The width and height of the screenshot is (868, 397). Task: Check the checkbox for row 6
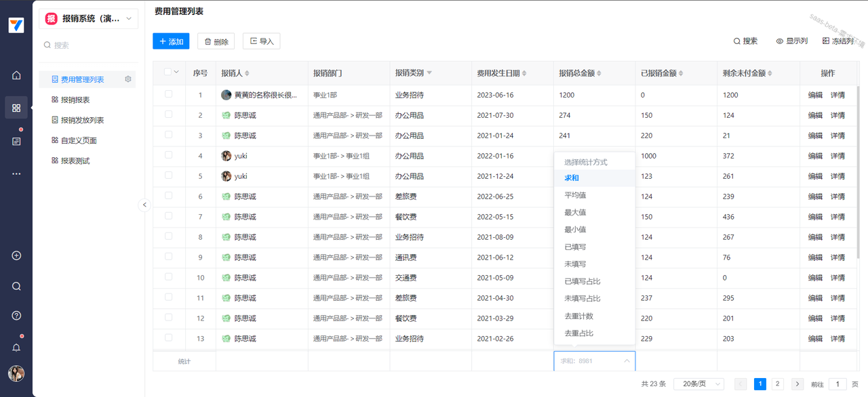[x=168, y=196]
